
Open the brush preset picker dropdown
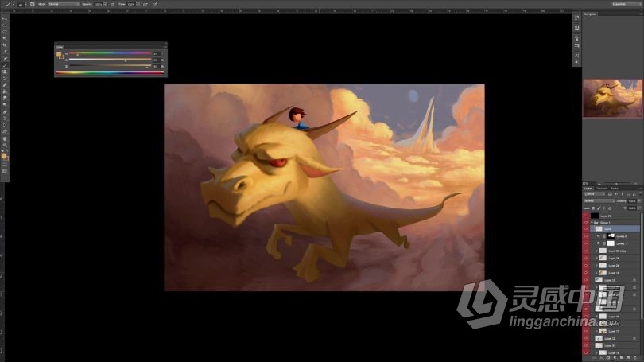click(x=26, y=4)
